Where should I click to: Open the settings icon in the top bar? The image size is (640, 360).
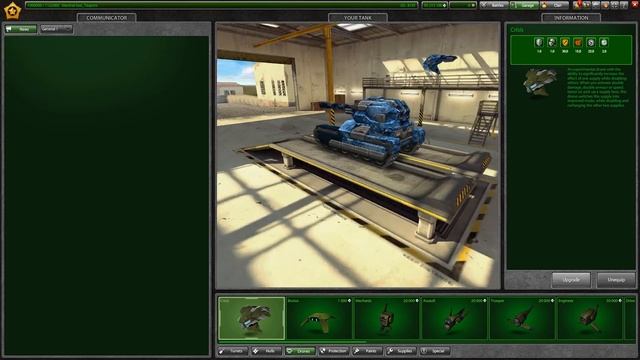[596, 5]
